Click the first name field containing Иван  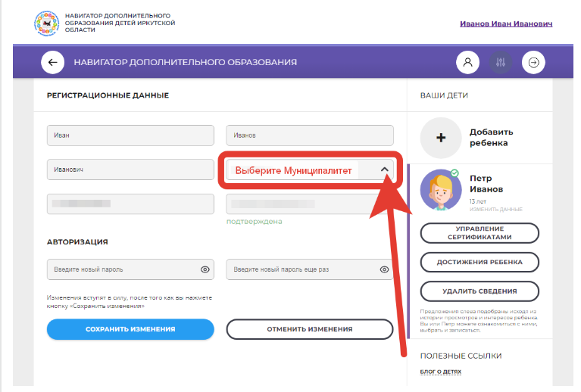[130, 135]
